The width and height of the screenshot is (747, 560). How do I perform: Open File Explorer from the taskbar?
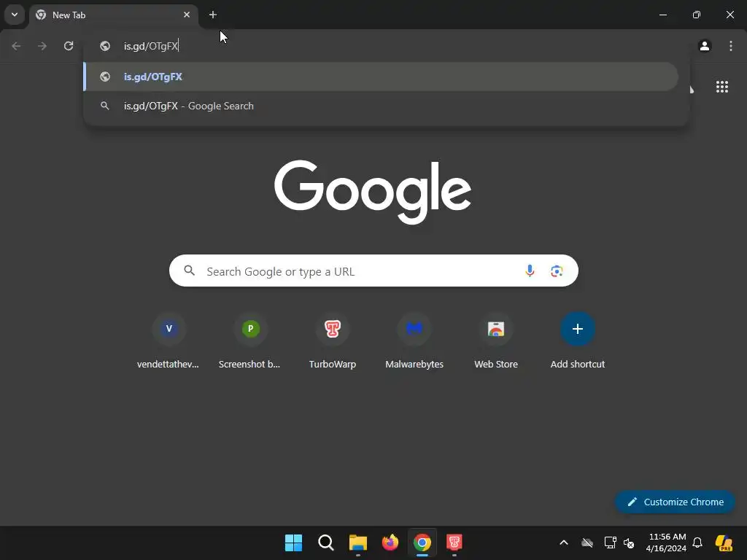pyautogui.click(x=357, y=542)
